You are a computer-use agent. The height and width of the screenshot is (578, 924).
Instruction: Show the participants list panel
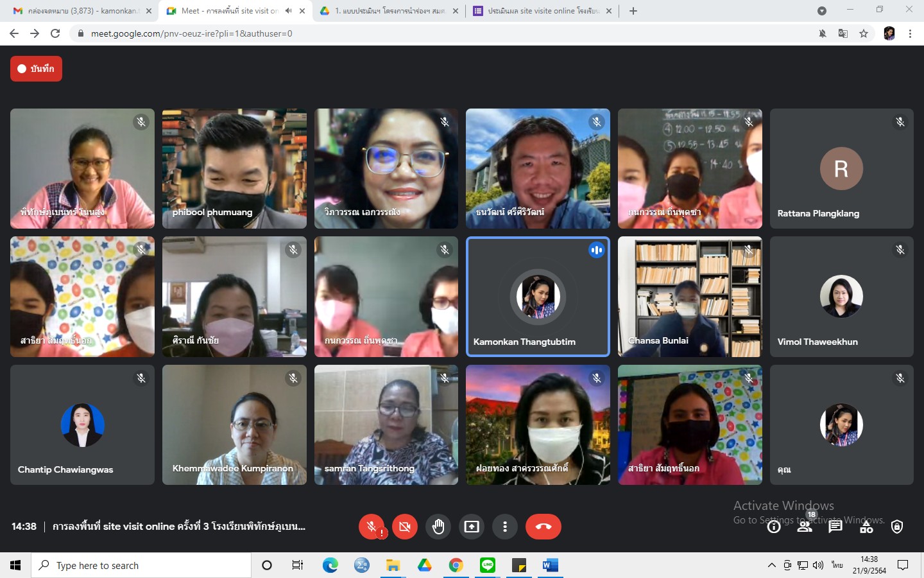click(x=804, y=527)
